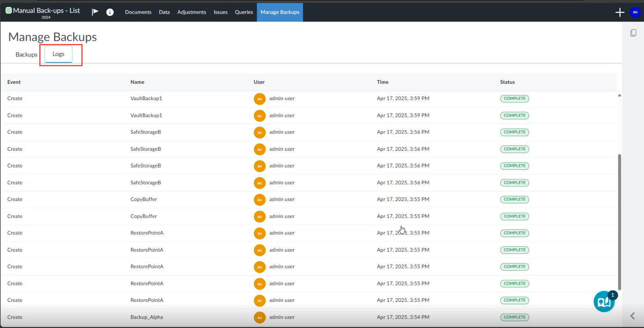Click admin user text in Backup_Alpha row
This screenshot has width=644, height=328.
(282, 317)
